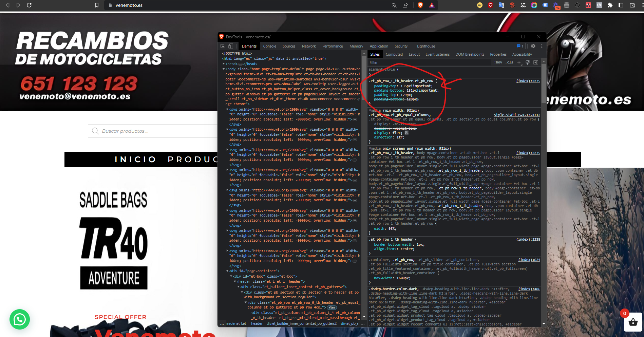Expand the ellipsis inside the <head> element

pyautogui.click(x=240, y=64)
